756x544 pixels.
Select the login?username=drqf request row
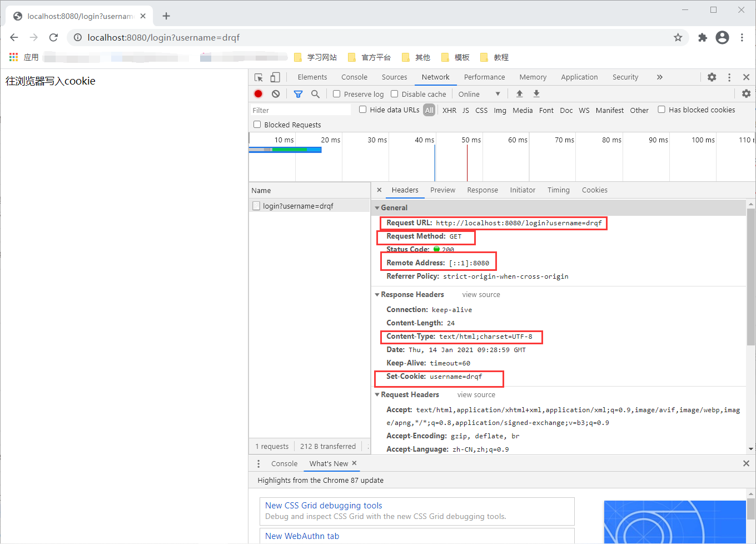pyautogui.click(x=310, y=206)
